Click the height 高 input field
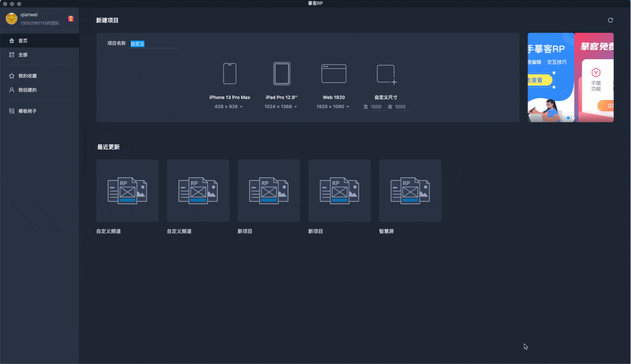Viewport: 631px width, 364px height. pos(402,107)
